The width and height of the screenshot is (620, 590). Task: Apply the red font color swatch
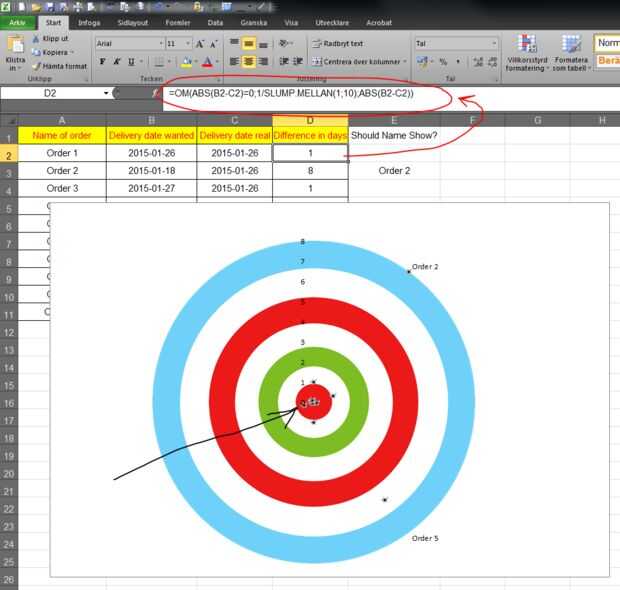[x=208, y=62]
